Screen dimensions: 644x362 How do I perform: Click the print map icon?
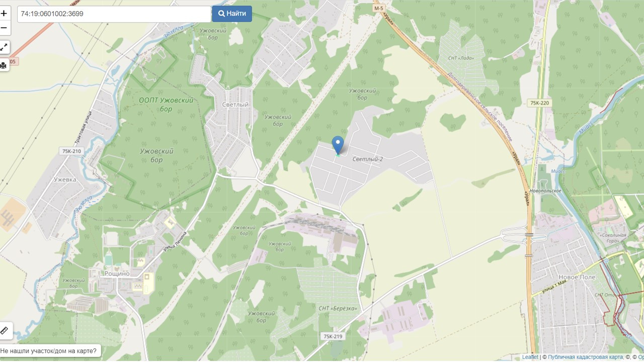click(x=4, y=65)
